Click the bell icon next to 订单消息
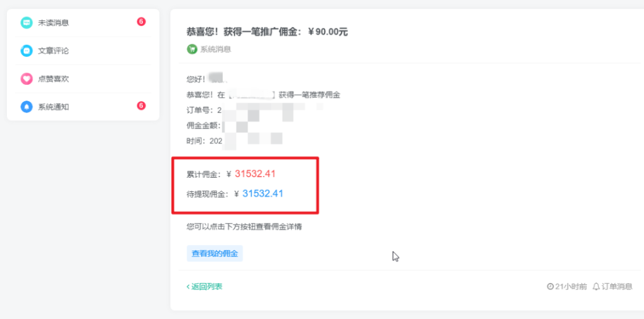The width and height of the screenshot is (644, 319). click(x=597, y=287)
